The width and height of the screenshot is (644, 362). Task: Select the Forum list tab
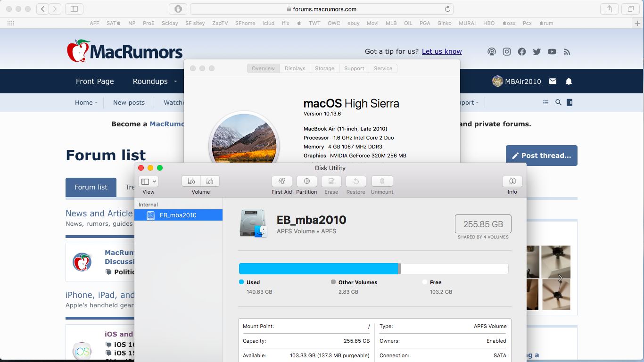click(x=91, y=187)
